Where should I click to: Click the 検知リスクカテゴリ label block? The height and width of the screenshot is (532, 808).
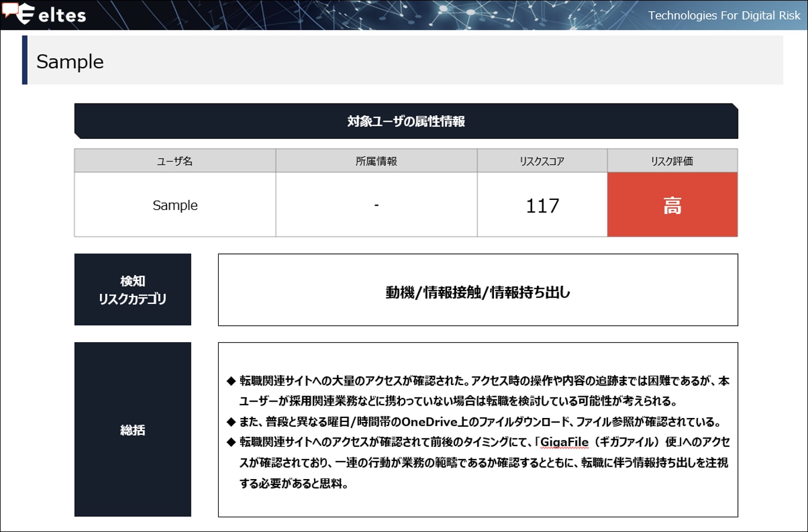[x=132, y=290]
